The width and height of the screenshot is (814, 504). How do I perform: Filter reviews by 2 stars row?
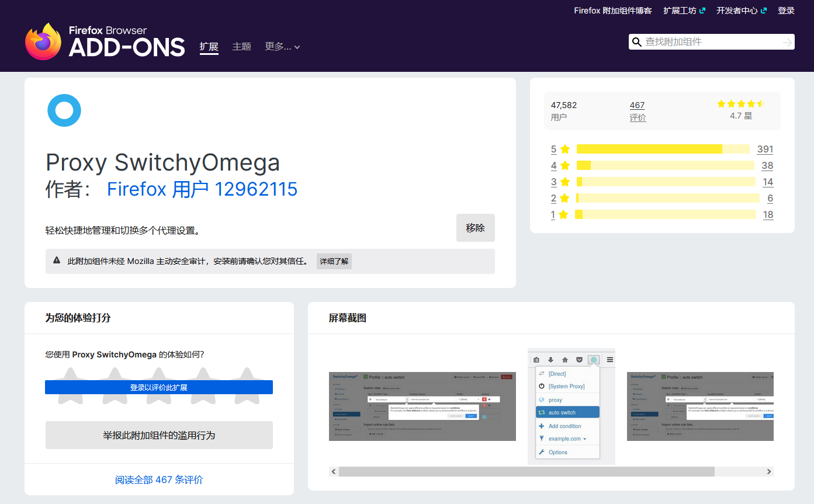(662, 198)
